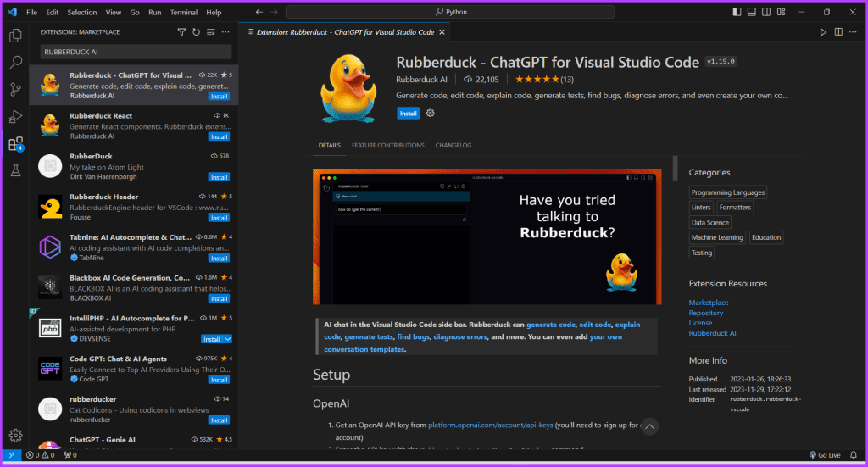Open the Terminal menu
This screenshot has height=467, width=868.
[x=184, y=12]
